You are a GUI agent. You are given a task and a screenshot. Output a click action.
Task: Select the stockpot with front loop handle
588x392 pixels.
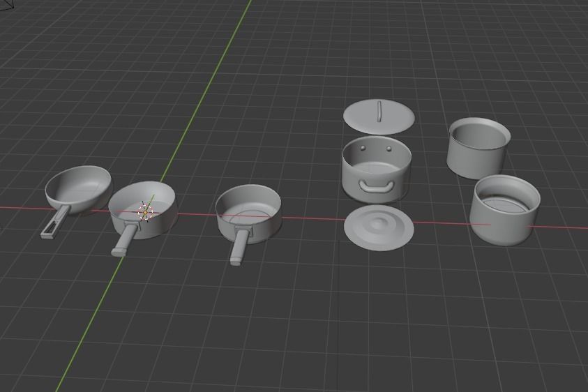point(377,169)
